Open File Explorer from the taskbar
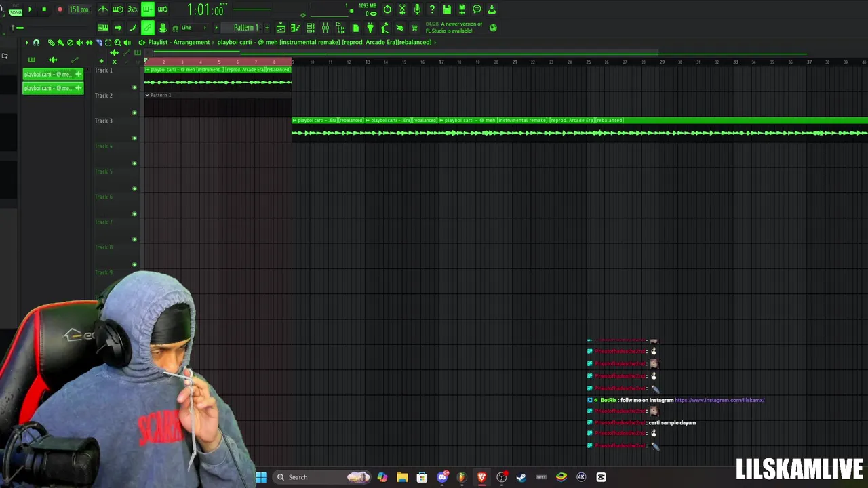Image resolution: width=868 pixels, height=488 pixels. [x=402, y=477]
